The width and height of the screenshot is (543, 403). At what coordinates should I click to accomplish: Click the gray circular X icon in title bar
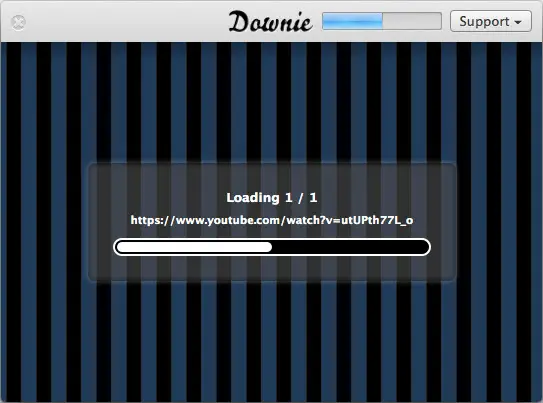click(x=18, y=23)
